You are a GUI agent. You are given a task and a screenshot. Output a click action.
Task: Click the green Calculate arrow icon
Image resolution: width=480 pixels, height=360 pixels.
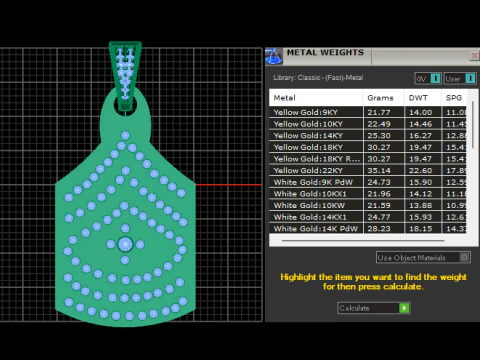point(404,308)
